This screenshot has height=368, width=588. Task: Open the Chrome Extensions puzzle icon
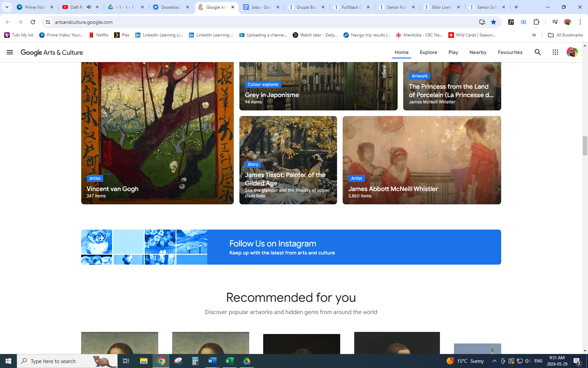(x=536, y=22)
